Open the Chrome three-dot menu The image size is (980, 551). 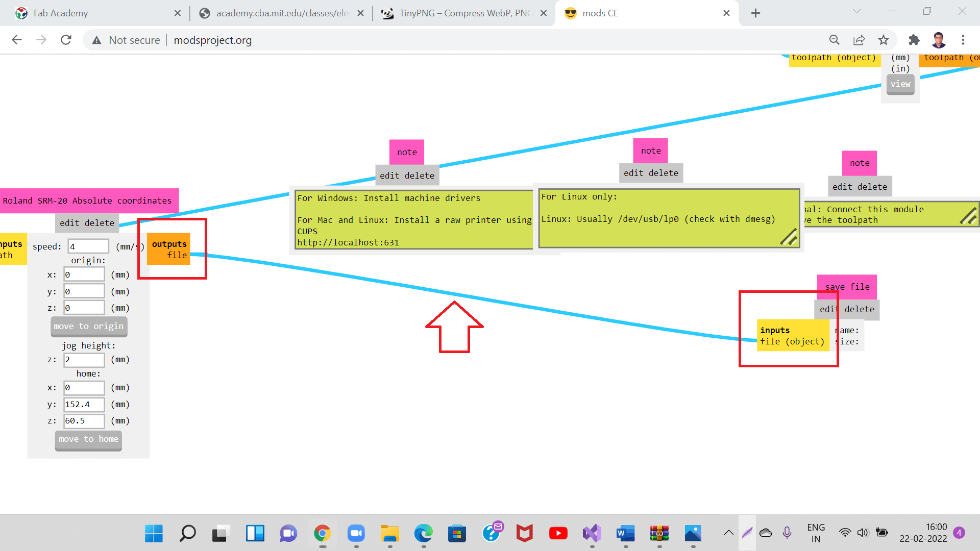coord(963,40)
